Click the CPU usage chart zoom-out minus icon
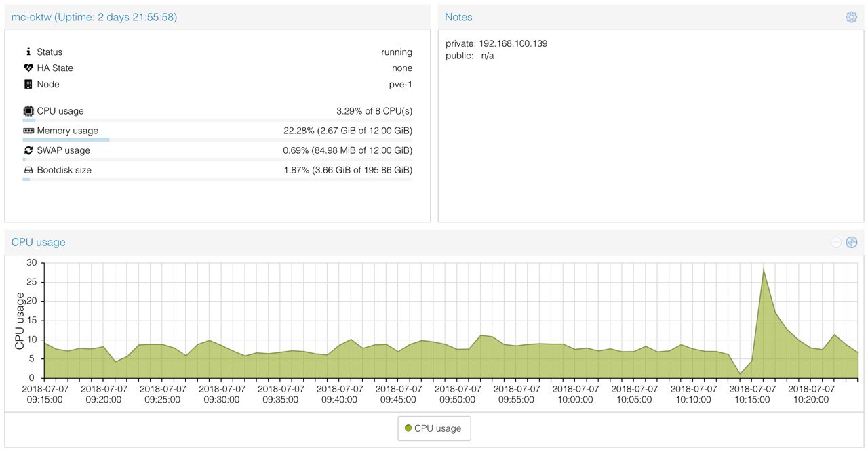The width and height of the screenshot is (868, 452). (836, 242)
